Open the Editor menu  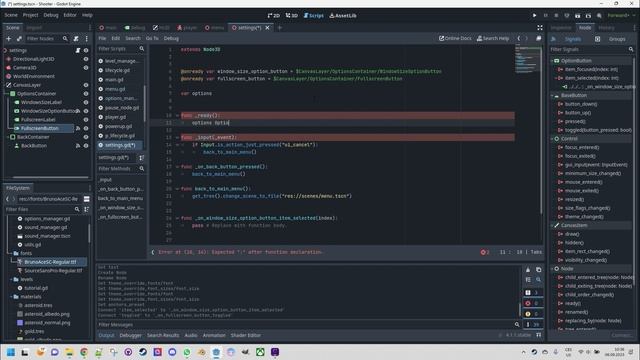point(70,15)
